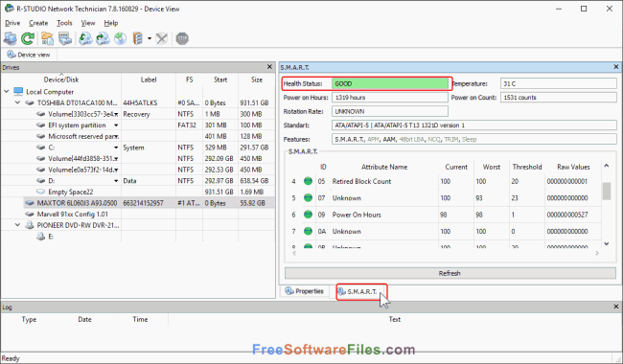Screen dimensions: 623x364
Task: Close the S.M.A.R.T. panel
Action: coord(616,67)
